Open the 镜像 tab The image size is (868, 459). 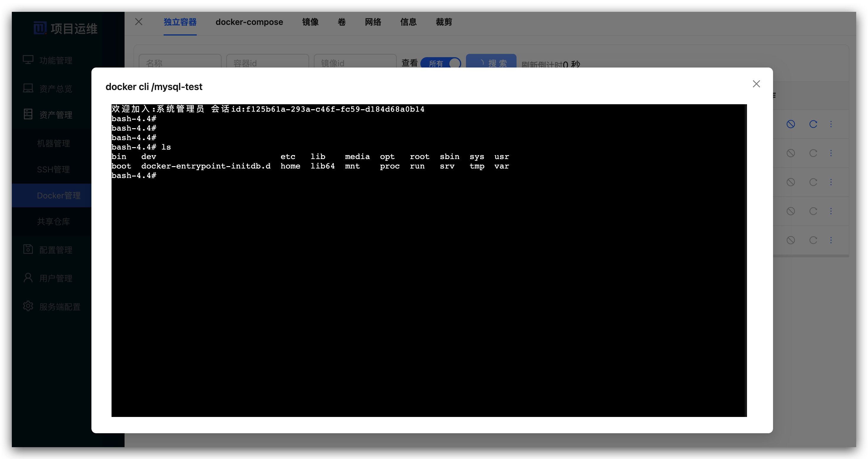(310, 22)
